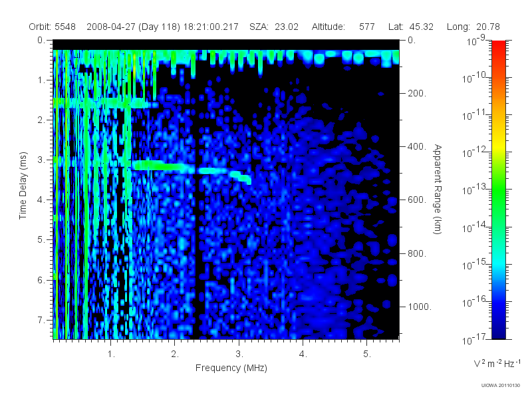532x399 pixels.
Task: Click the 10^-12 color scale label
Action: tap(475, 153)
